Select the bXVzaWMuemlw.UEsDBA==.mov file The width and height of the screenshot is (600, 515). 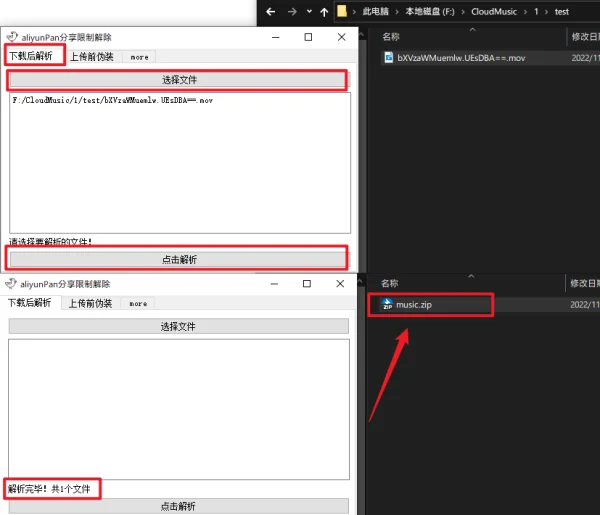461,58
